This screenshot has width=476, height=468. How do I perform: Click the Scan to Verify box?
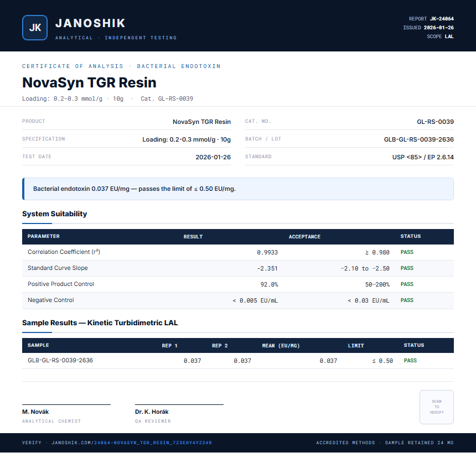point(437,407)
